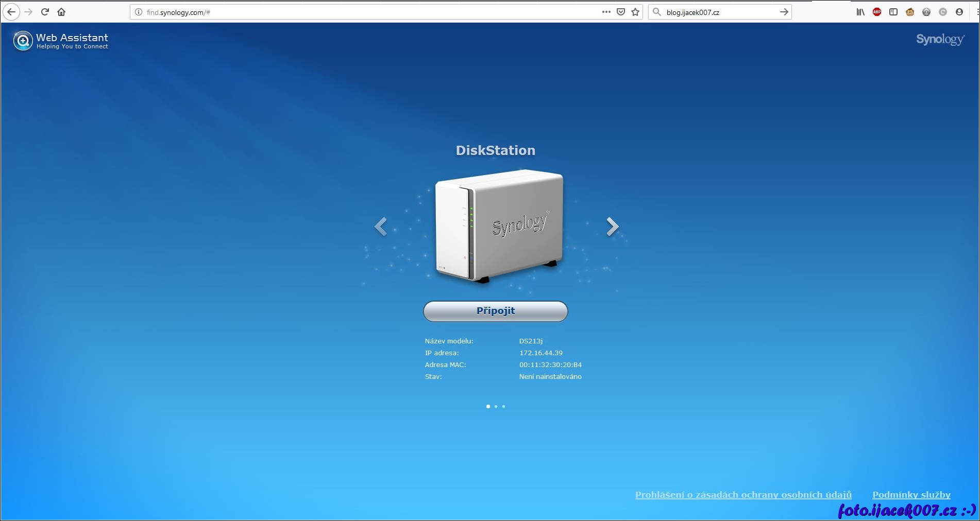Click the Tampermonkey monkey extension icon

(x=910, y=12)
